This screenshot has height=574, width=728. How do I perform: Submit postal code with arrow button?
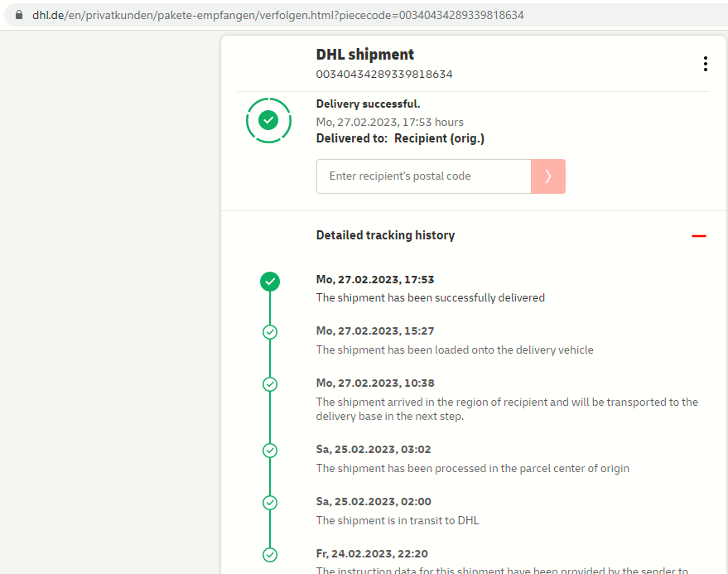pos(548,176)
